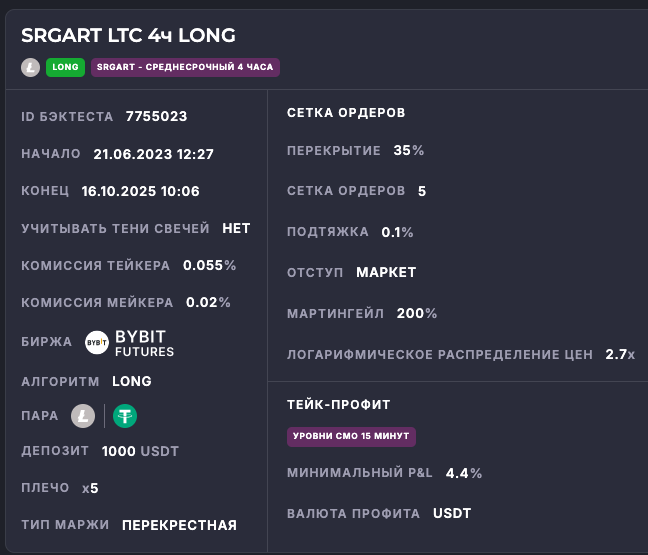Click the green Tether icon in Пара row

click(x=125, y=415)
